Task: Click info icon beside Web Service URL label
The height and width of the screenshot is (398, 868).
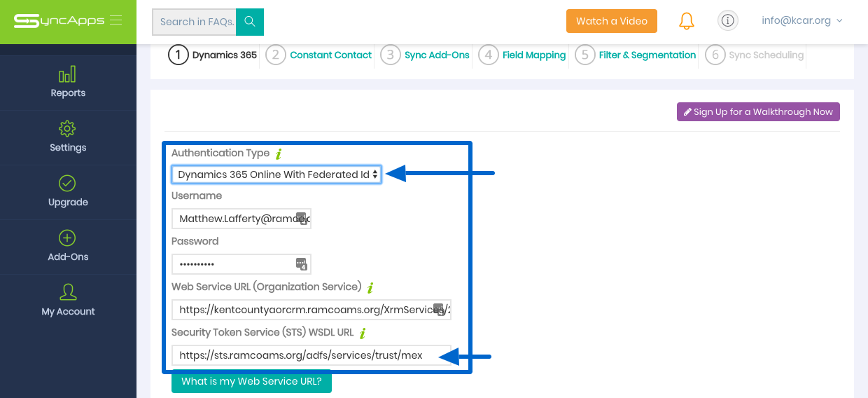Action: pyautogui.click(x=370, y=287)
